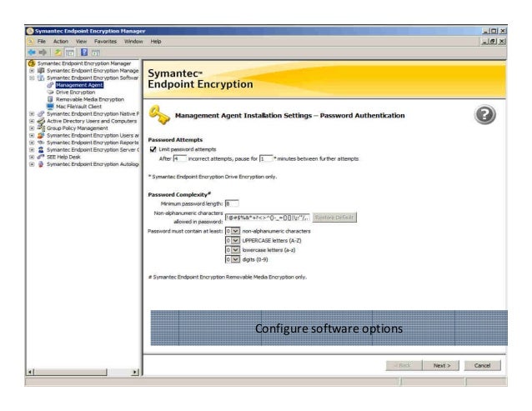Click the Group Policy Management icon

pos(41,128)
